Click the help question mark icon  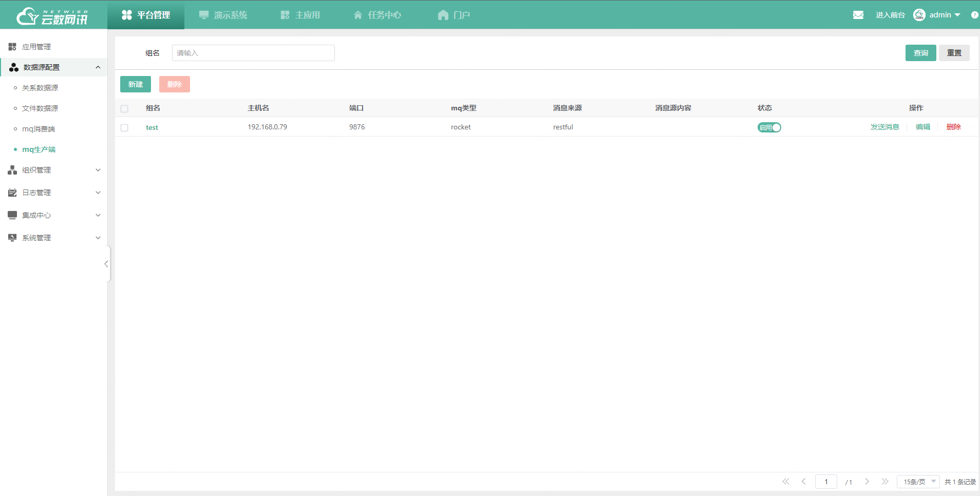click(x=974, y=14)
